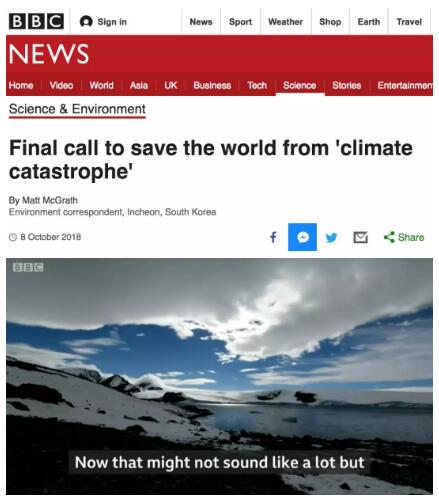Image resolution: width=439 pixels, height=500 pixels.
Task: Open the Tech news tab
Action: coord(257,85)
